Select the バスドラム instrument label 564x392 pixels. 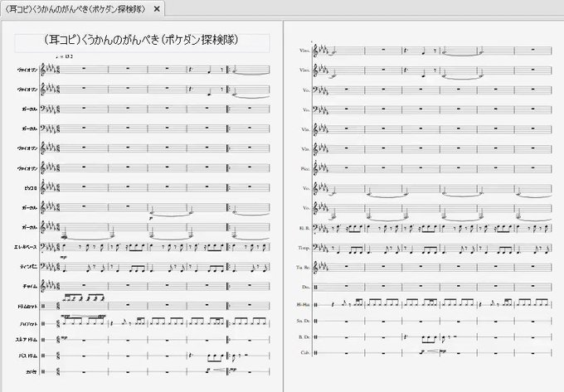(x=27, y=356)
